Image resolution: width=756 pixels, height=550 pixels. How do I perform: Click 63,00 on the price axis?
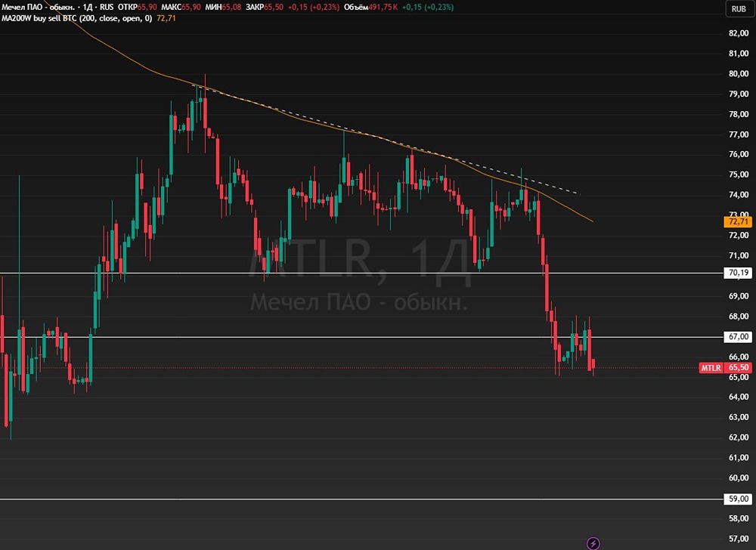pos(739,417)
